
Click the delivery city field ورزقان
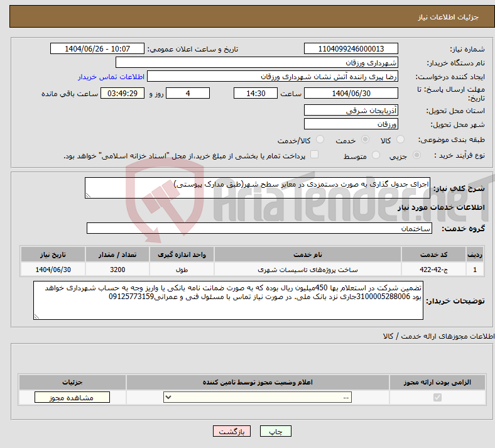(351, 124)
